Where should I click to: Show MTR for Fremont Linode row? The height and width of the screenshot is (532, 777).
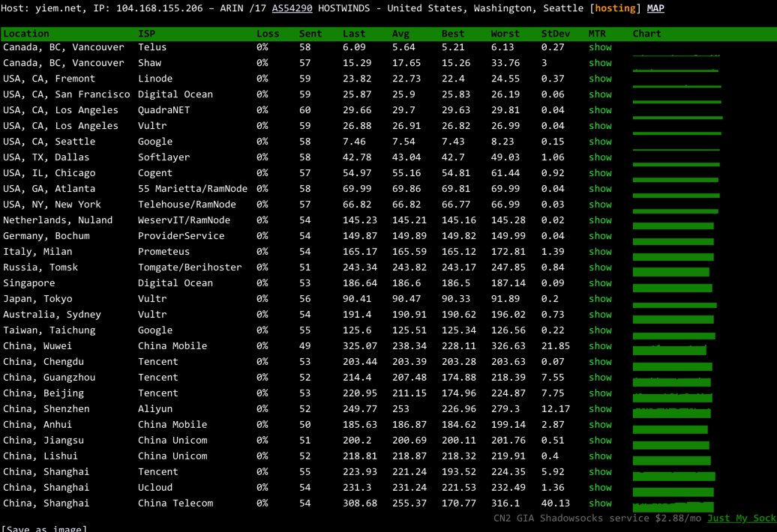click(x=600, y=79)
